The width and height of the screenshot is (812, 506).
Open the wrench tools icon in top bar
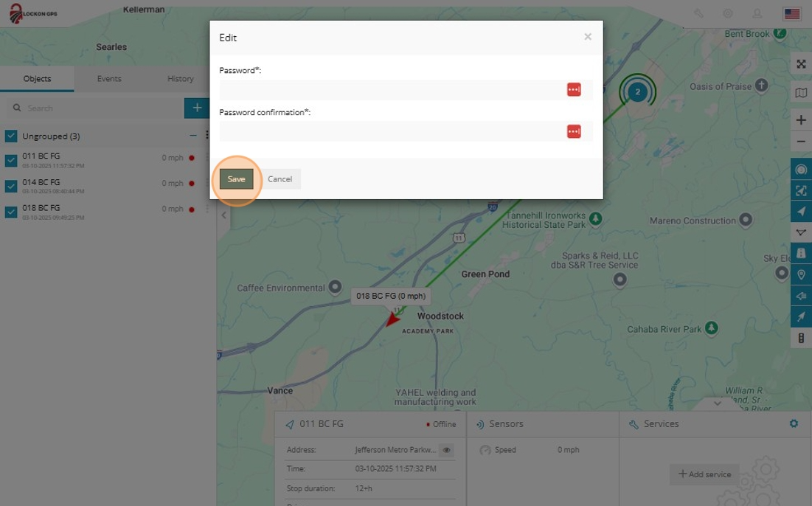coord(698,13)
